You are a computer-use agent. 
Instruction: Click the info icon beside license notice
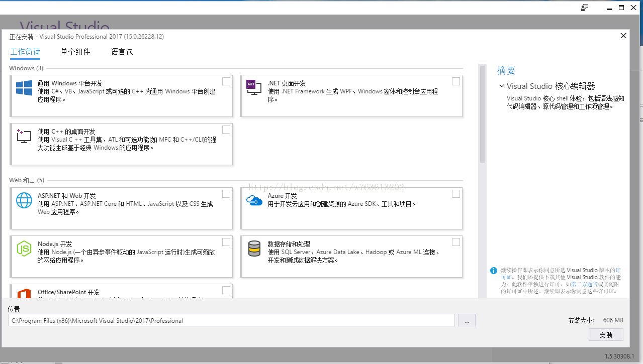494,271
